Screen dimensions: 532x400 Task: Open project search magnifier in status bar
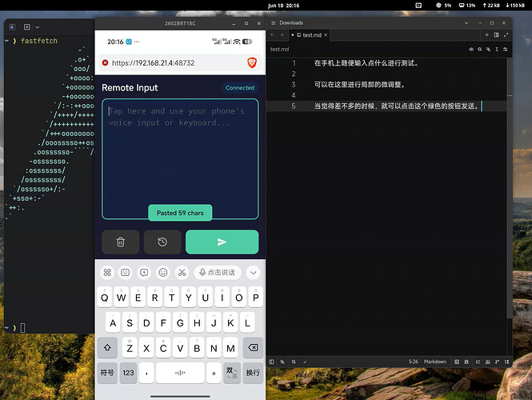coord(294,362)
